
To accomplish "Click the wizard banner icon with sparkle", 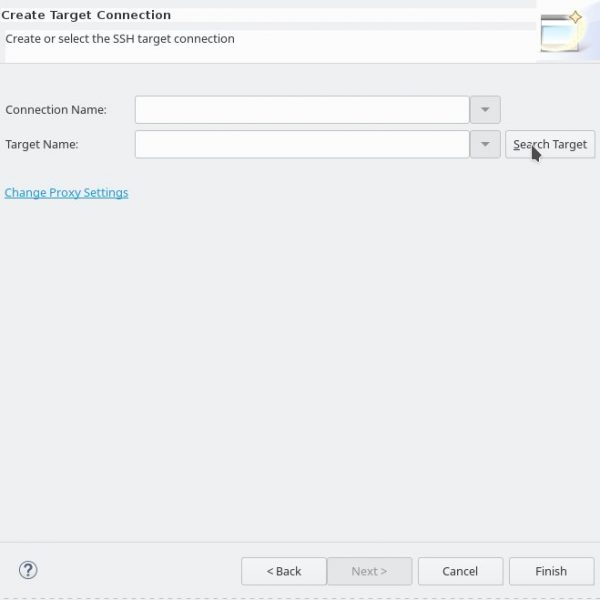I will tap(562, 31).
